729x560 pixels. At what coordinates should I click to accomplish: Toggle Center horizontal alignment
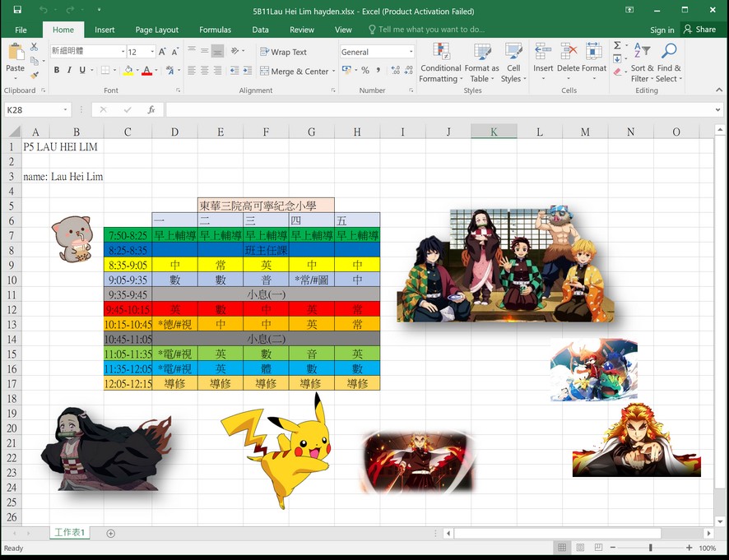205,70
